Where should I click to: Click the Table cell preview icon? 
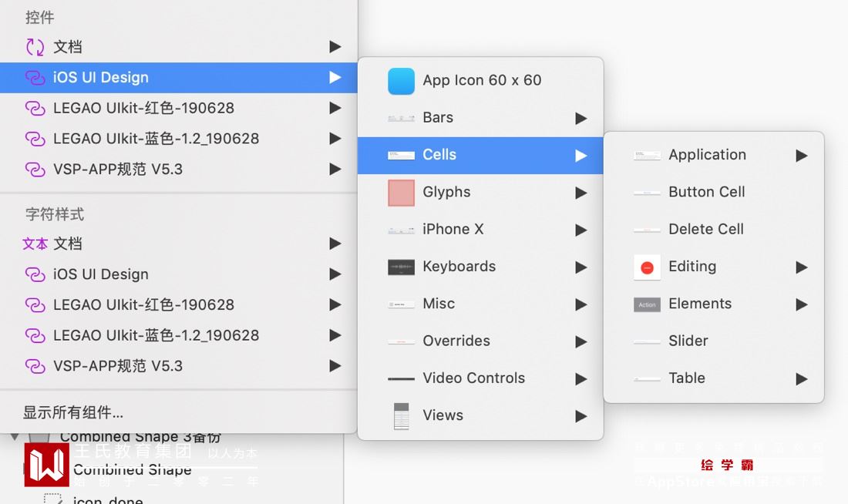[647, 379]
